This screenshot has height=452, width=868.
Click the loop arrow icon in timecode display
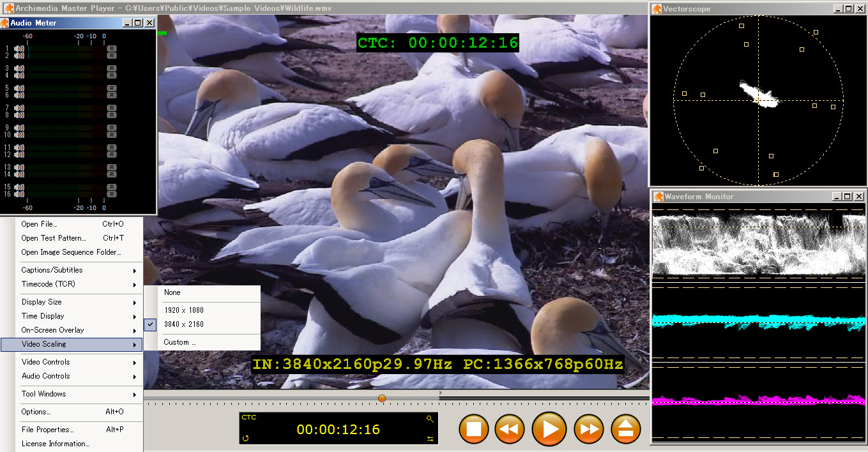[246, 439]
